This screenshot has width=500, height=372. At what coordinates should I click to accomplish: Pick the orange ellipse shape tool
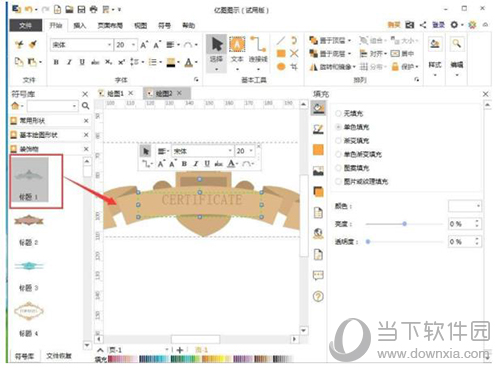point(281,66)
